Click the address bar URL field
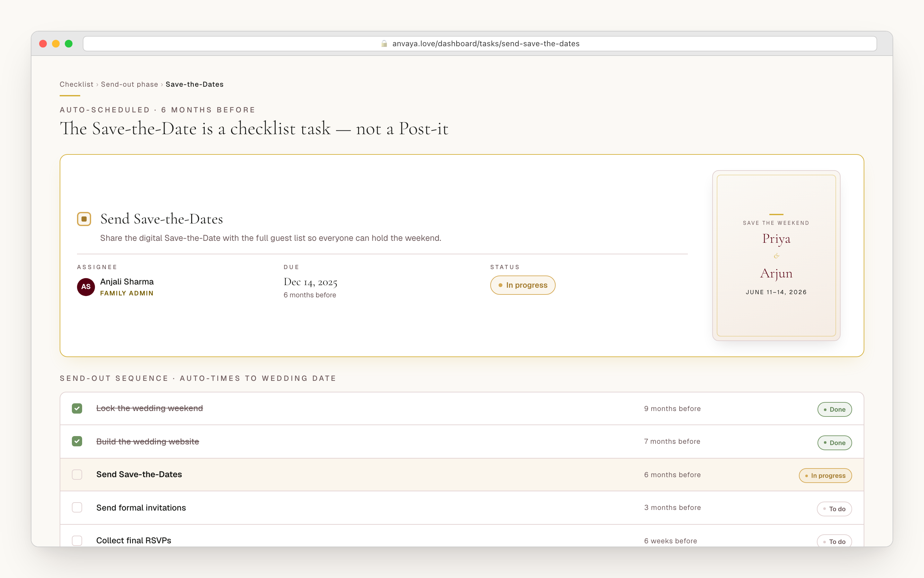 [x=480, y=44]
